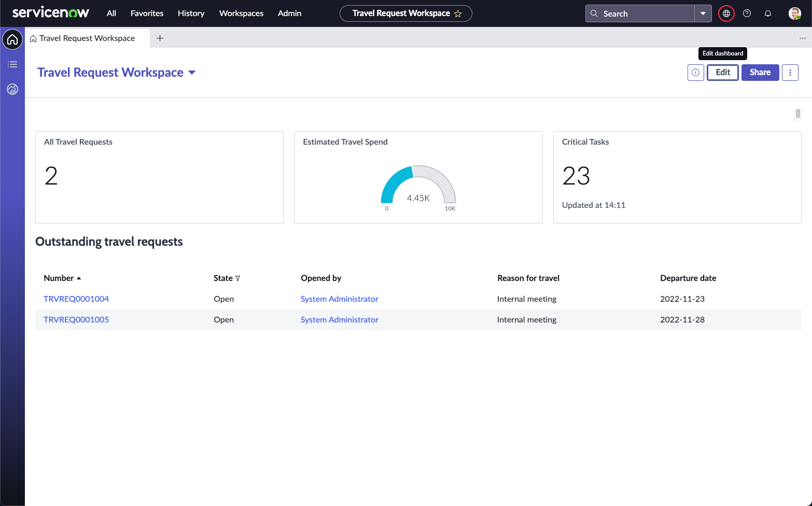Click the 'Updated at 14:11' text
This screenshot has height=506, width=812.
(594, 205)
